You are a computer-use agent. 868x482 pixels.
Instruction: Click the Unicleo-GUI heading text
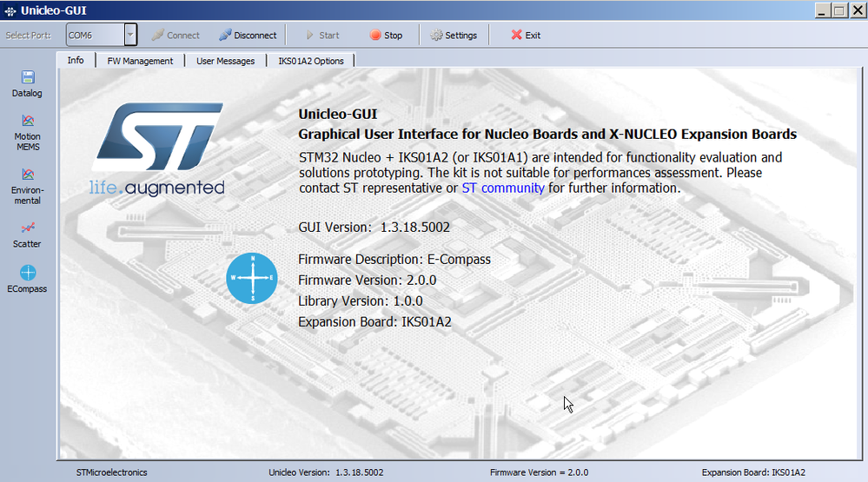point(338,114)
